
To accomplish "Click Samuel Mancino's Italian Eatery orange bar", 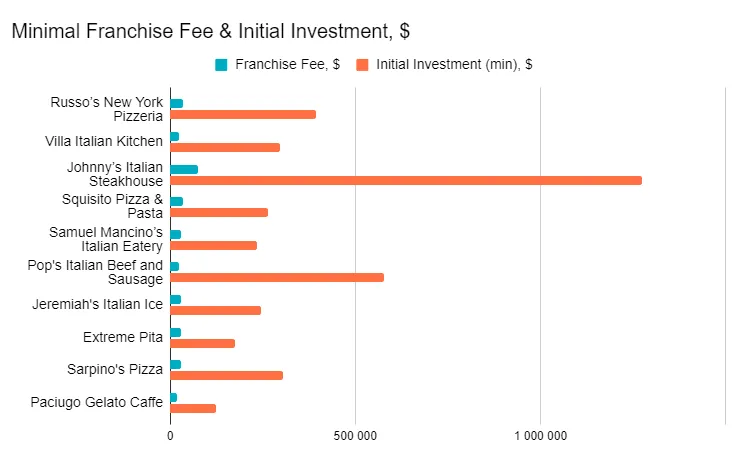I will [x=213, y=245].
